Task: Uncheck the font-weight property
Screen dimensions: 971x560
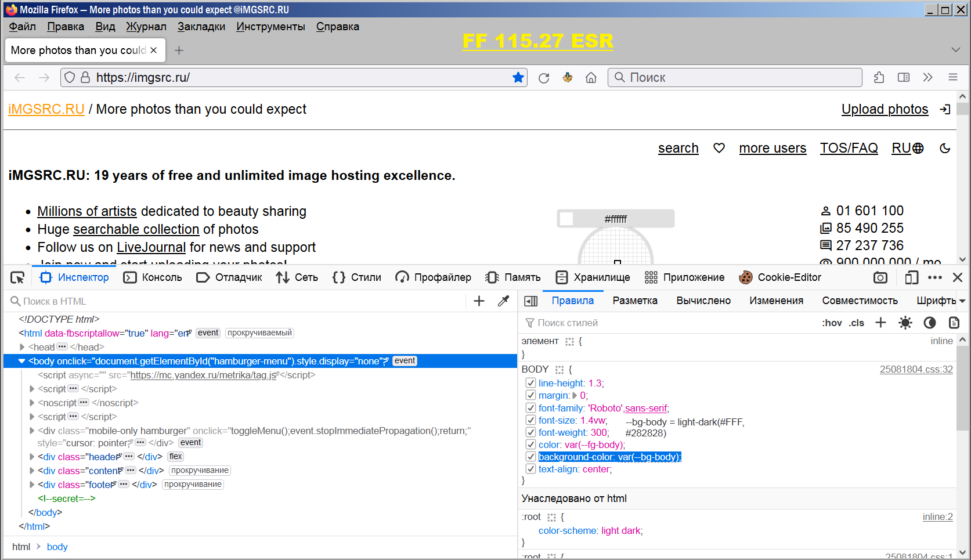Action: pos(530,432)
